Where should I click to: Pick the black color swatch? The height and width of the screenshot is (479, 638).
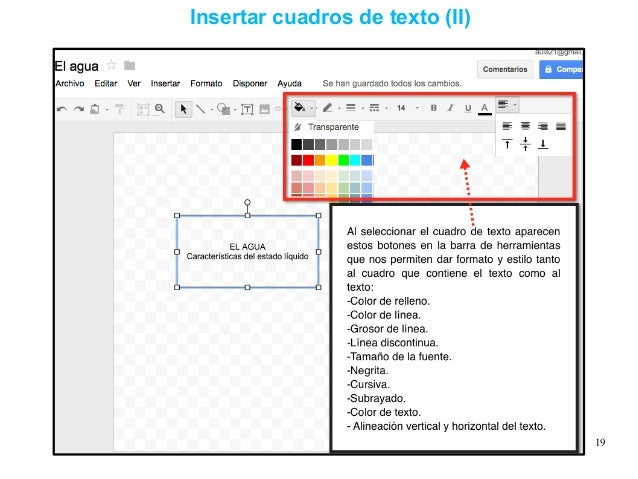coord(297,144)
